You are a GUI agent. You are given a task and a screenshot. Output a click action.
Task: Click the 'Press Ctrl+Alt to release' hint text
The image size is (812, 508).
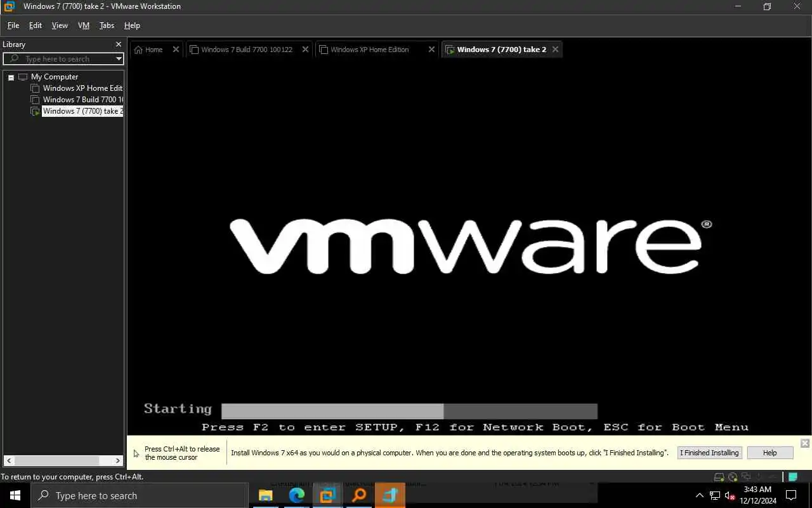click(x=182, y=453)
